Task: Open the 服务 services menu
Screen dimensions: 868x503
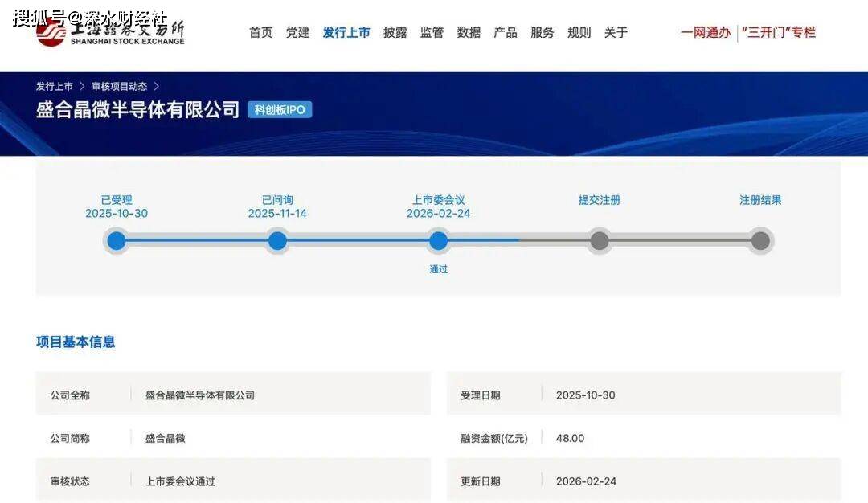Action: 542,33
